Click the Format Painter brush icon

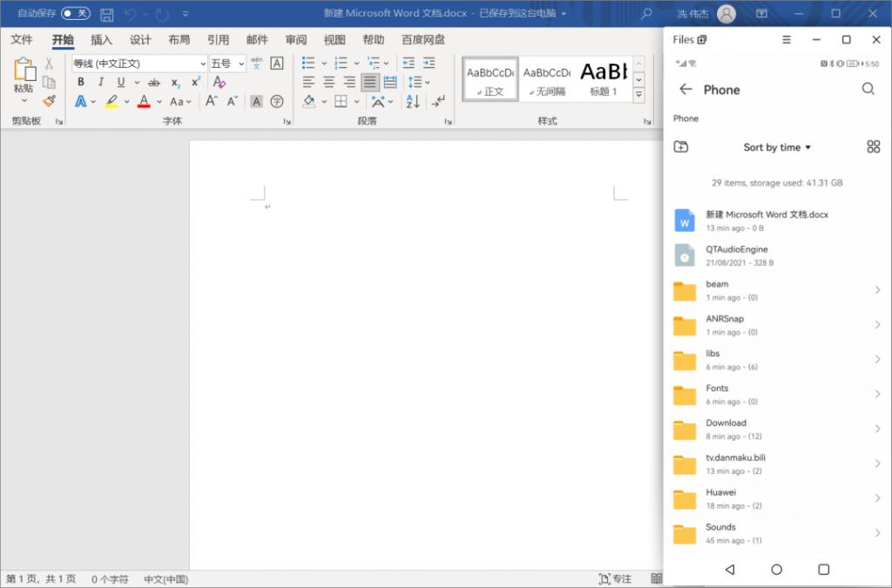[49, 101]
